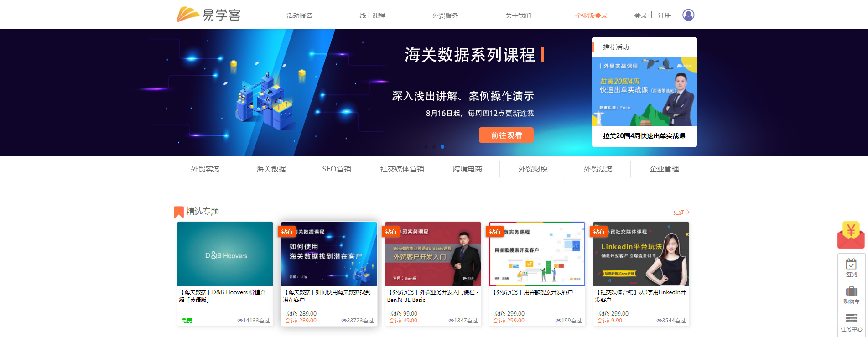Open the D&B Hoovers course thumbnail
This screenshot has width=868, height=337.
(225, 254)
